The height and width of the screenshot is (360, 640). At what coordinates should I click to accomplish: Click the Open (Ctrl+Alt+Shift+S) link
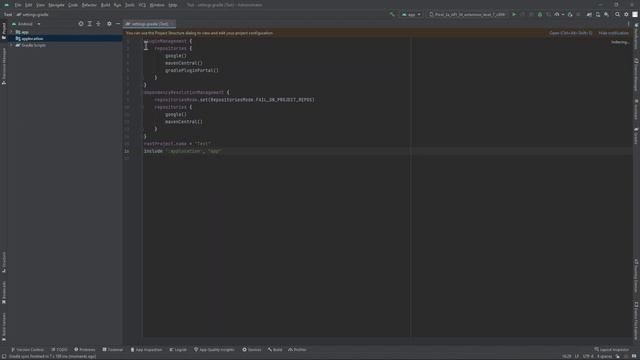point(570,33)
